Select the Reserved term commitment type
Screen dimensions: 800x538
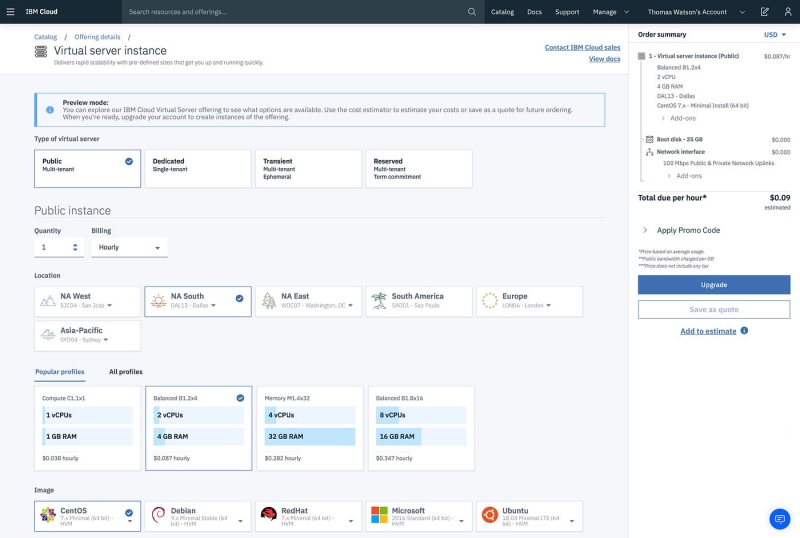tap(419, 168)
